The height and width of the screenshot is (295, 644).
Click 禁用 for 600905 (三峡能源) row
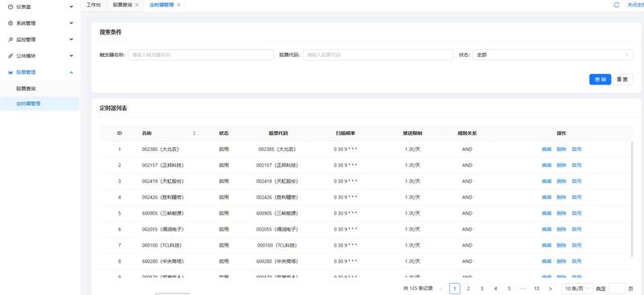[x=576, y=213]
